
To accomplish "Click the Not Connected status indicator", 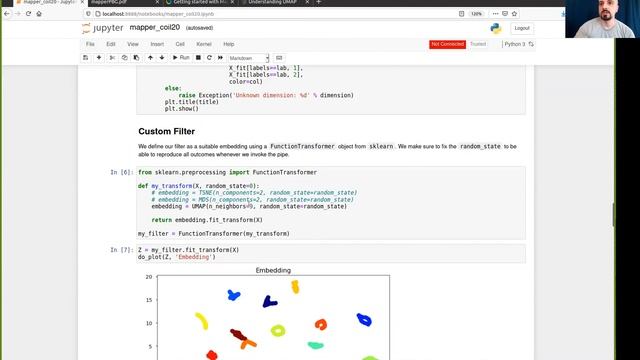I will pos(447,44).
